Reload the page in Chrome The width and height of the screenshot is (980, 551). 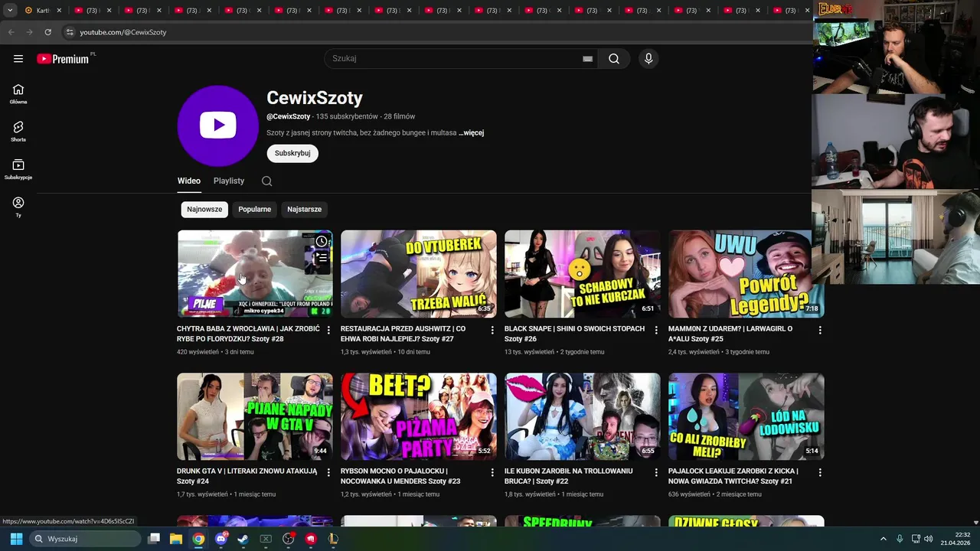47,32
